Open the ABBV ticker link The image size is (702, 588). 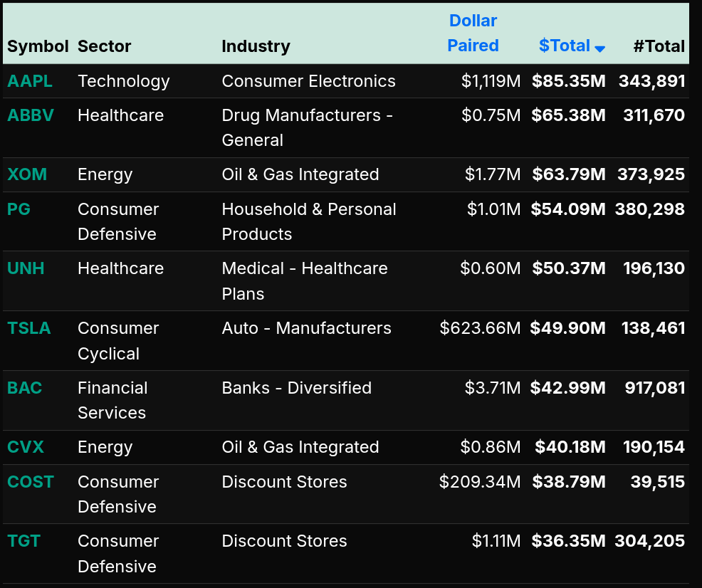point(31,115)
